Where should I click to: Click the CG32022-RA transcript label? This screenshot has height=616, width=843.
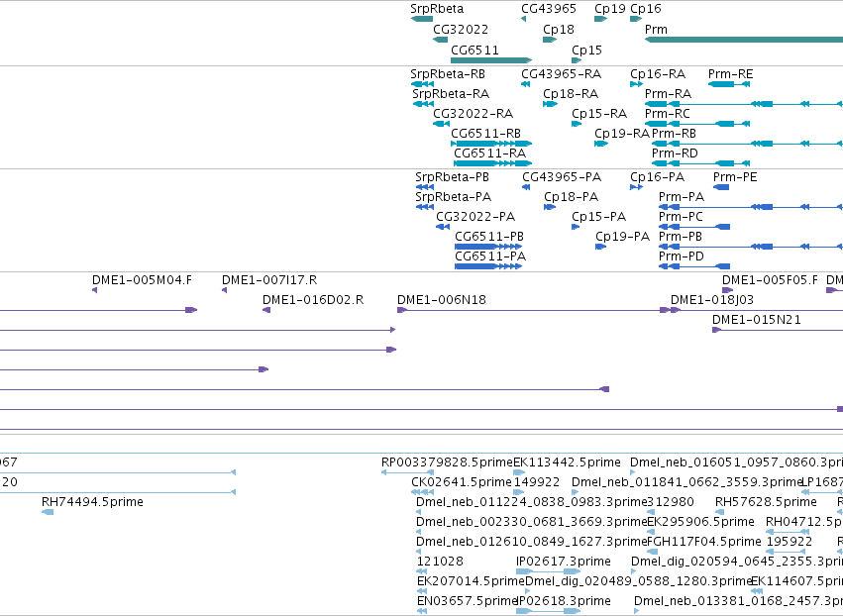coord(474,114)
